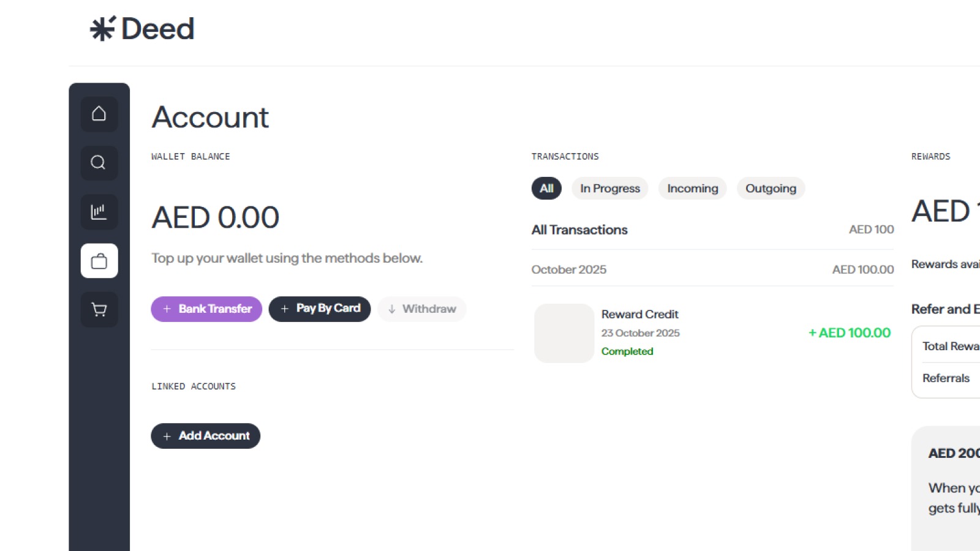
Task: Open search using the magnifier sidebar icon
Action: 99,163
